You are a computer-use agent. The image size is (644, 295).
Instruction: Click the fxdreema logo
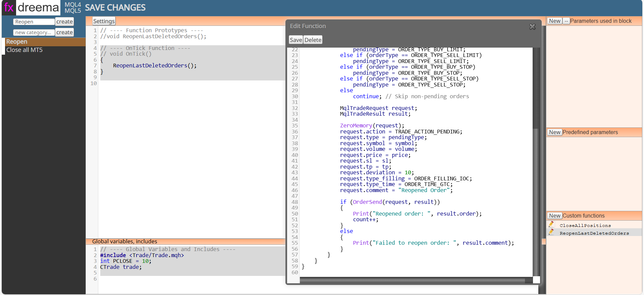coord(31,7)
